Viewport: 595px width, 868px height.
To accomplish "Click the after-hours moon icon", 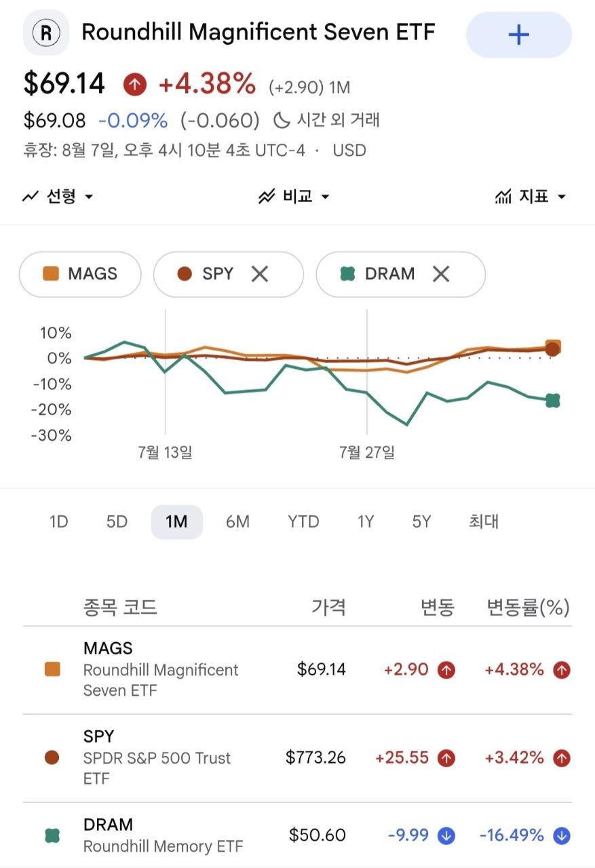I will pos(282,121).
